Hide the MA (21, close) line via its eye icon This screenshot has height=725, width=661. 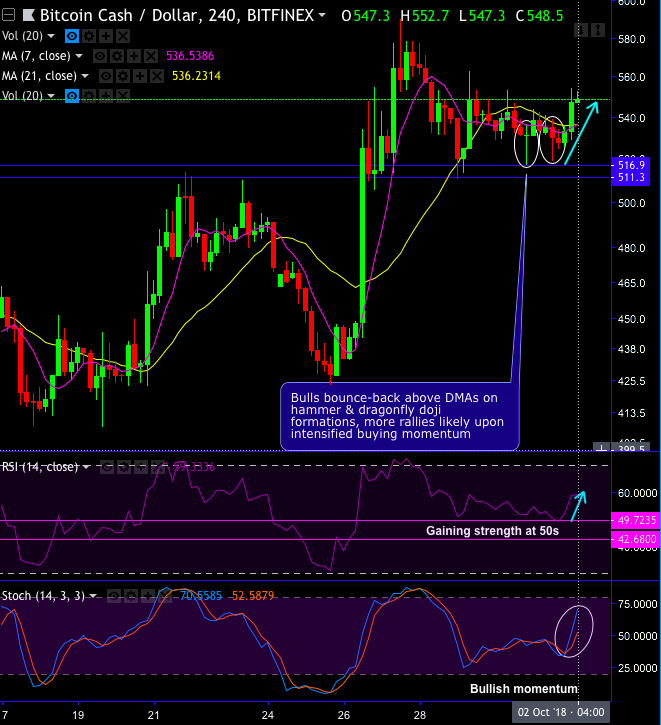tap(106, 76)
